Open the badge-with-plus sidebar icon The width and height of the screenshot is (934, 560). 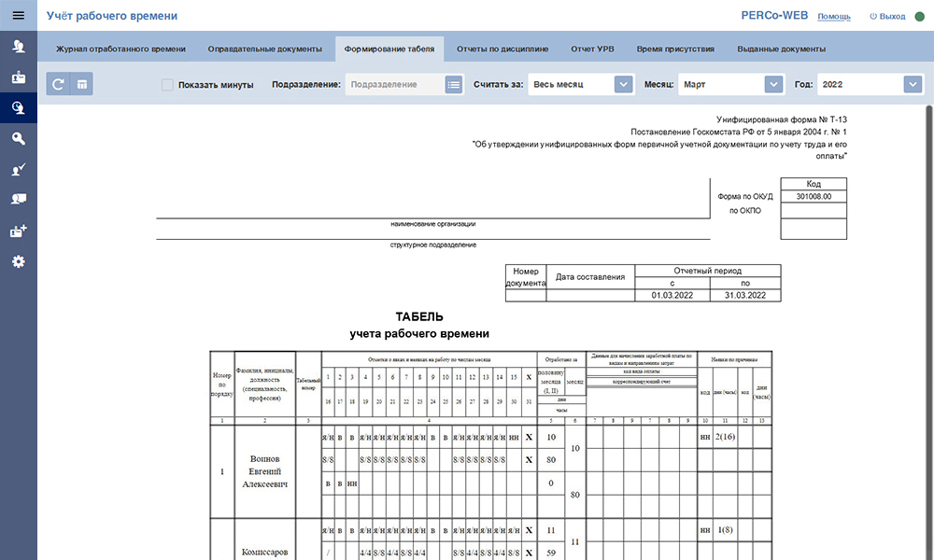19,231
